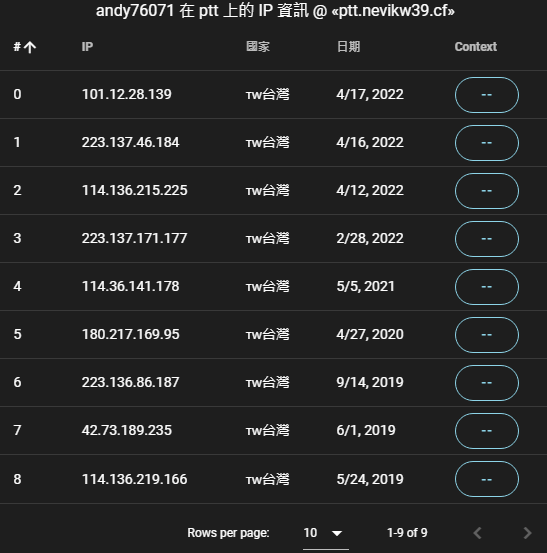Open the rows per page dropdown
This screenshot has height=553, width=547.
pos(326,533)
